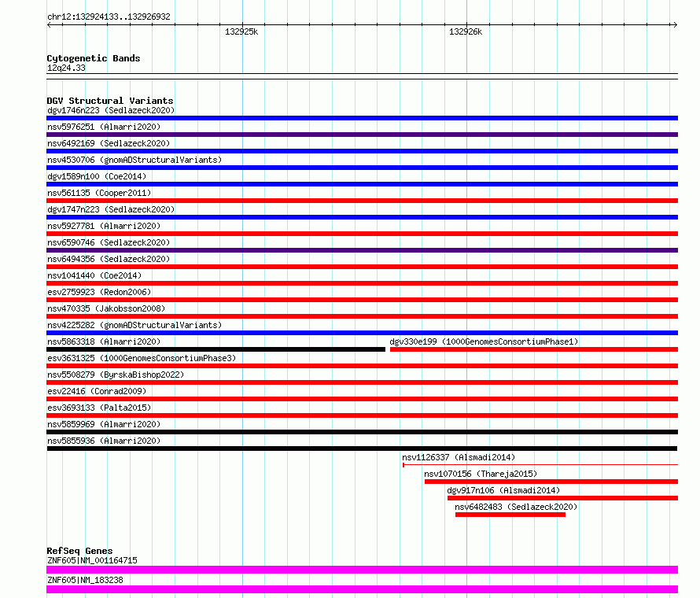Click the 132926k ruler label
Viewport: 700px width, 598px height.
coord(466,31)
